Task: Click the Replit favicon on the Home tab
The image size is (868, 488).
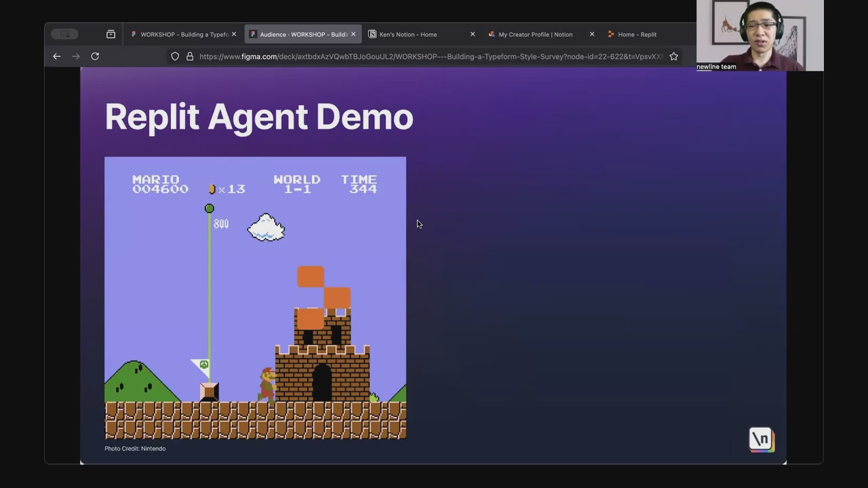Action: tap(611, 34)
